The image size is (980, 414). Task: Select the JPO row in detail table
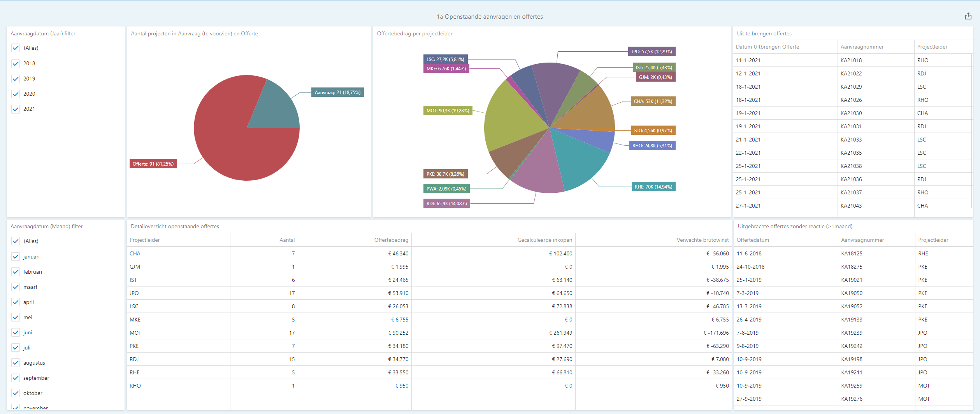click(429, 293)
